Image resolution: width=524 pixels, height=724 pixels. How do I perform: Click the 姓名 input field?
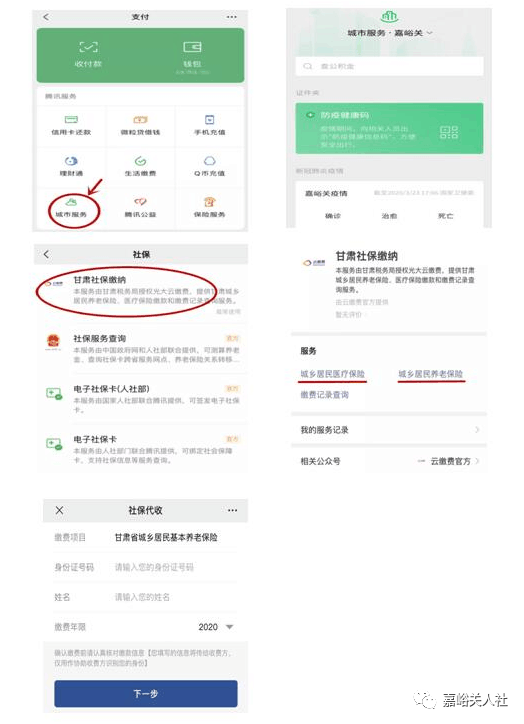[x=175, y=597]
